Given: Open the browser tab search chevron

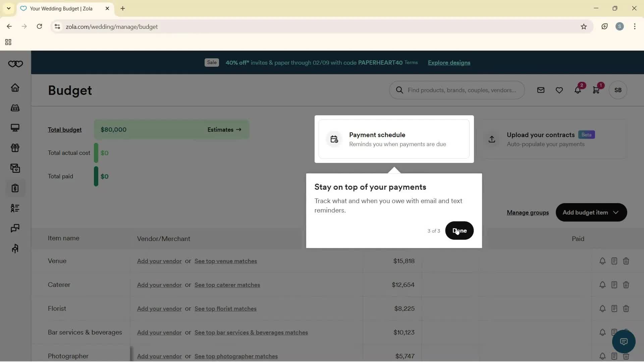Looking at the screenshot, I should pos(8,8).
